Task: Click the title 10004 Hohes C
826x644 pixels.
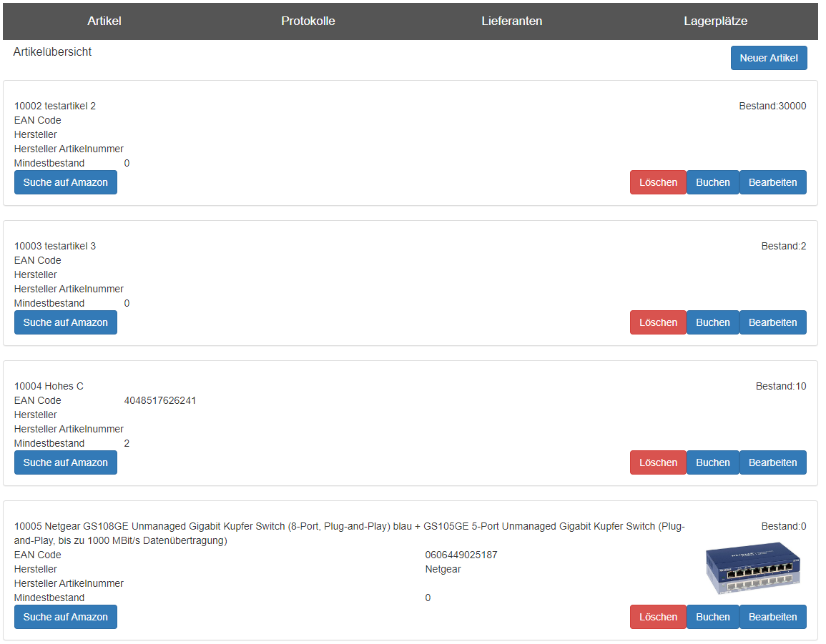Action: tap(49, 386)
